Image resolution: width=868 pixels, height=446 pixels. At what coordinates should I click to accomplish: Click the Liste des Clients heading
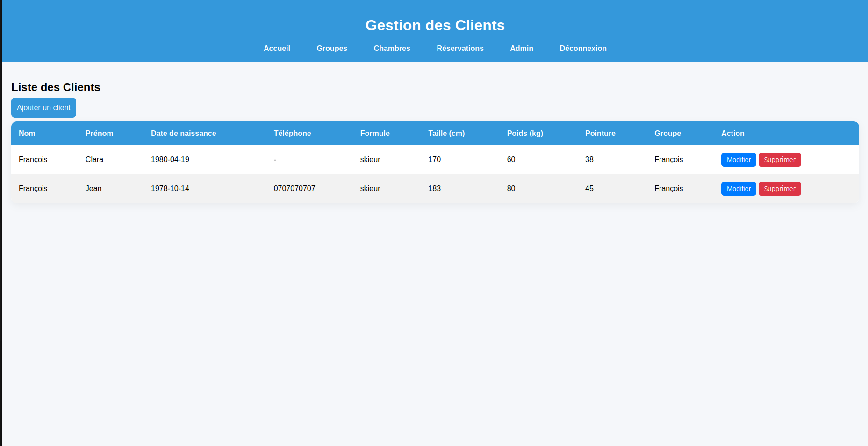tap(56, 87)
